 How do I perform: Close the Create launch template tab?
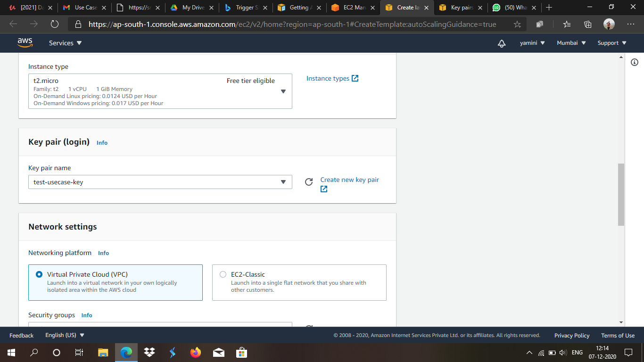(x=426, y=8)
